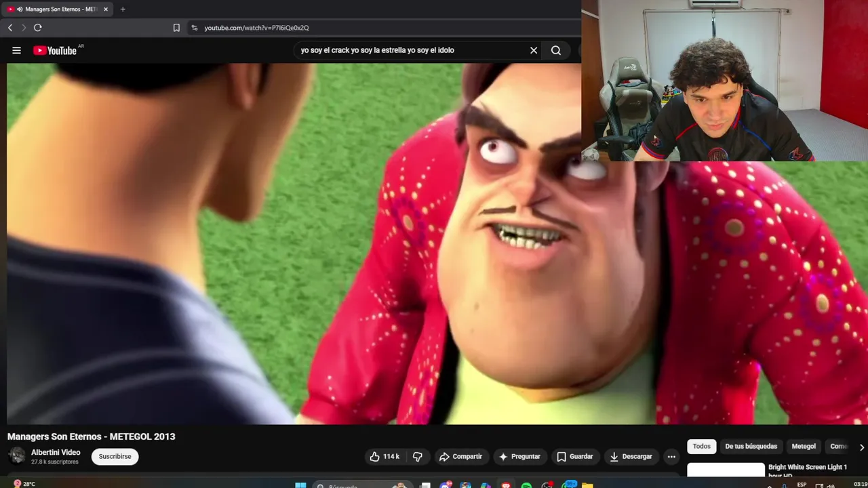The image size is (868, 488).
Task: Select the Todos filter chip
Action: [702, 447]
